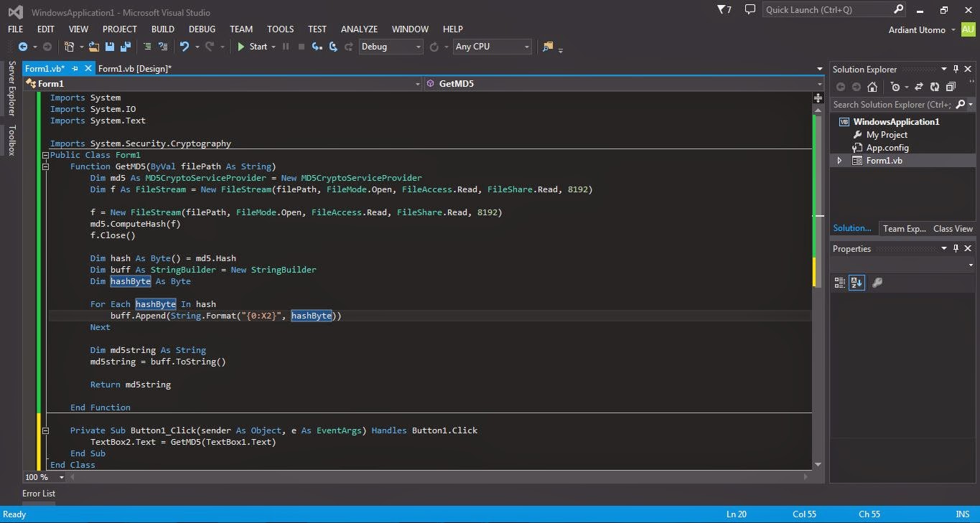Click the Home icon in Solution Explorer
The image size is (980, 523).
coord(872,87)
